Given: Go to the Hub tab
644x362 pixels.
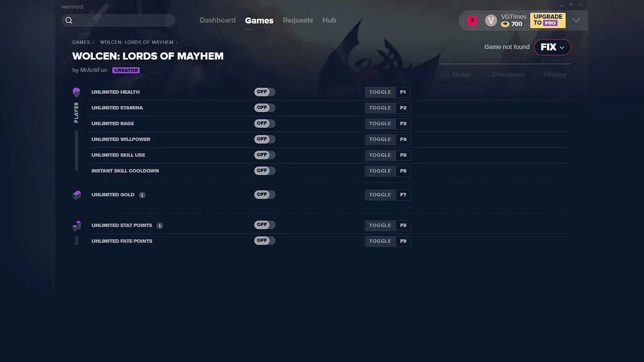Looking at the screenshot, I should click(329, 20).
